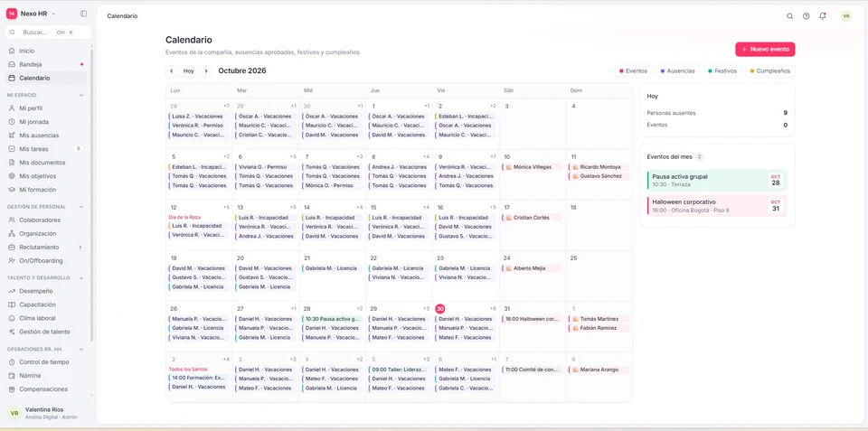Open Control de tiempo clock icon

coord(12,361)
